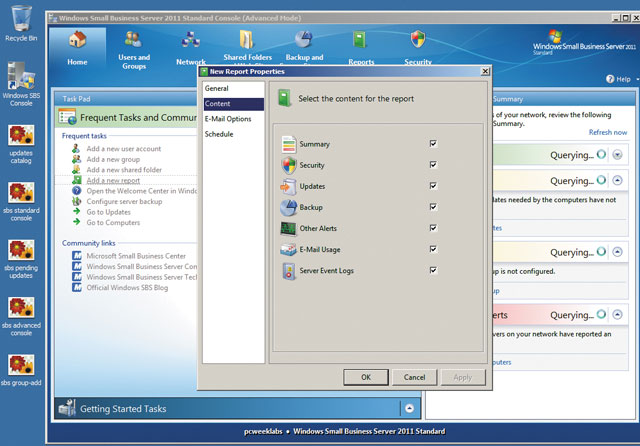Image resolution: width=640 pixels, height=446 pixels.
Task: Select Schedule in the report properties list
Action: (233, 134)
